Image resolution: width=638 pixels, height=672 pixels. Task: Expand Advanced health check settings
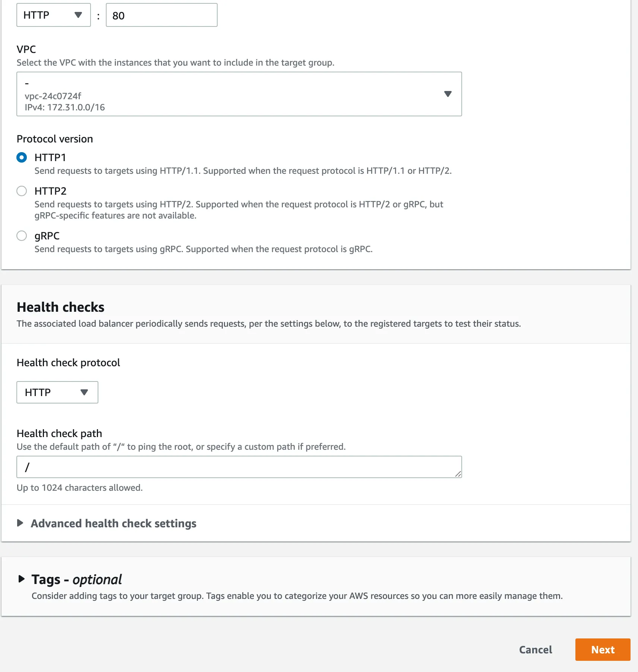point(113,524)
